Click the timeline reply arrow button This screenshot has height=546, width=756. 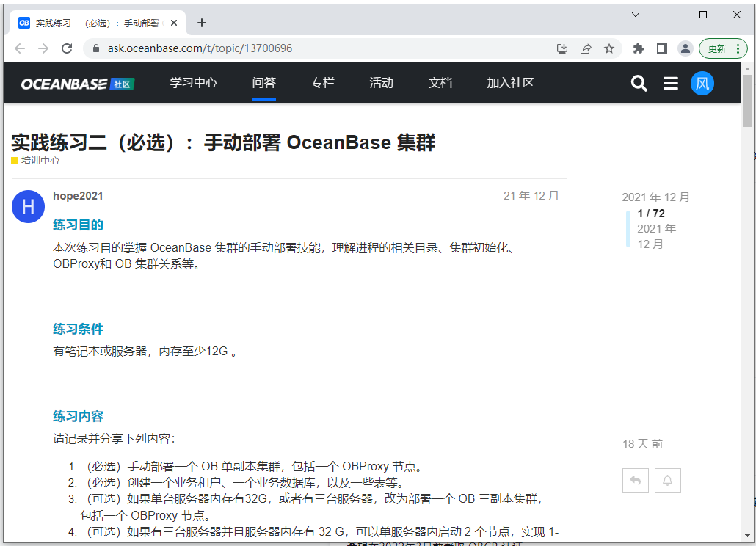tap(636, 481)
